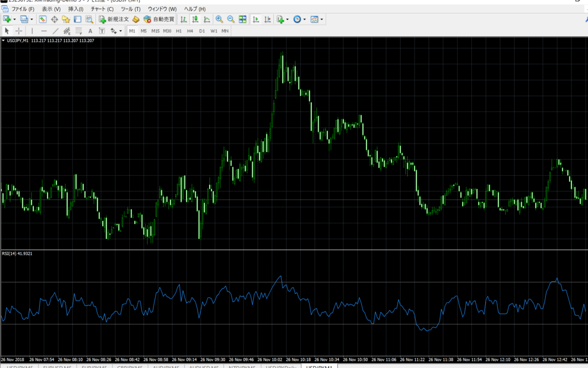Zoom out of the chart

[231, 19]
